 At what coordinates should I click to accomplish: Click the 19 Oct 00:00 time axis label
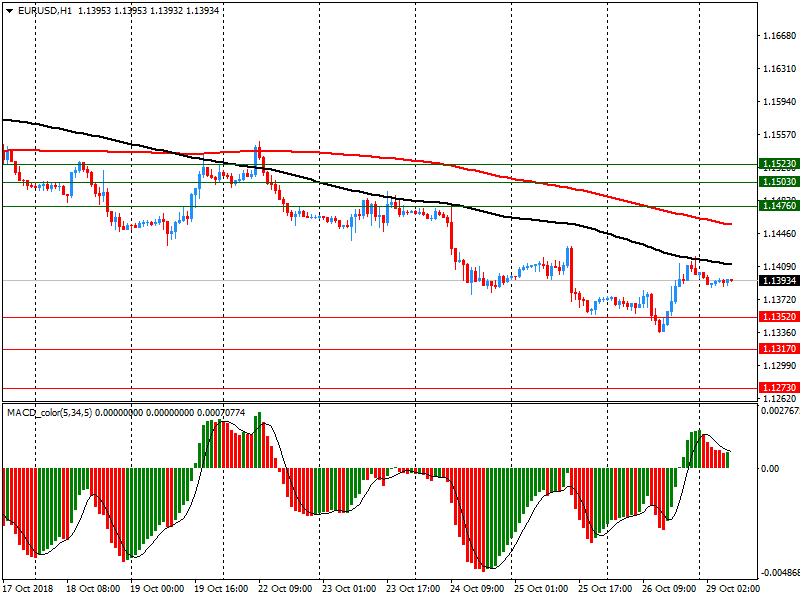157,589
